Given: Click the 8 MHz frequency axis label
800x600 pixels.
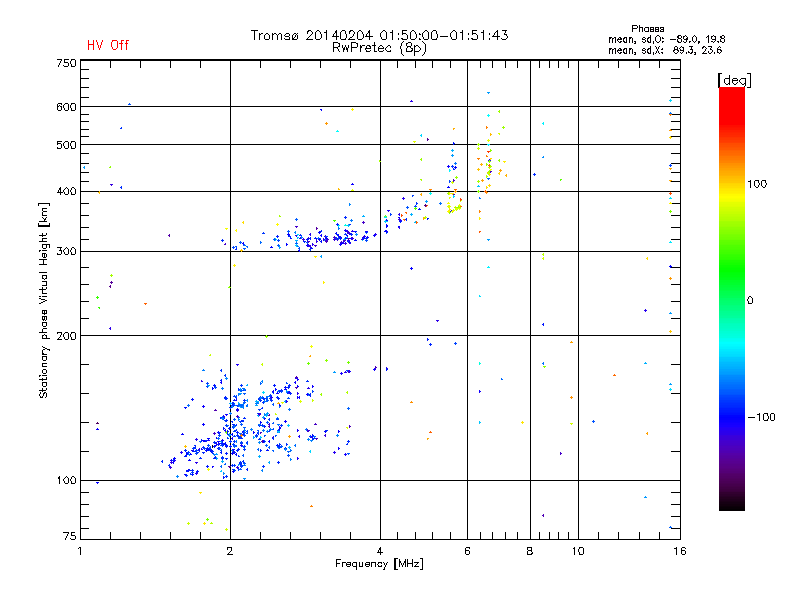Looking at the screenshot, I should pyautogui.click(x=530, y=551).
